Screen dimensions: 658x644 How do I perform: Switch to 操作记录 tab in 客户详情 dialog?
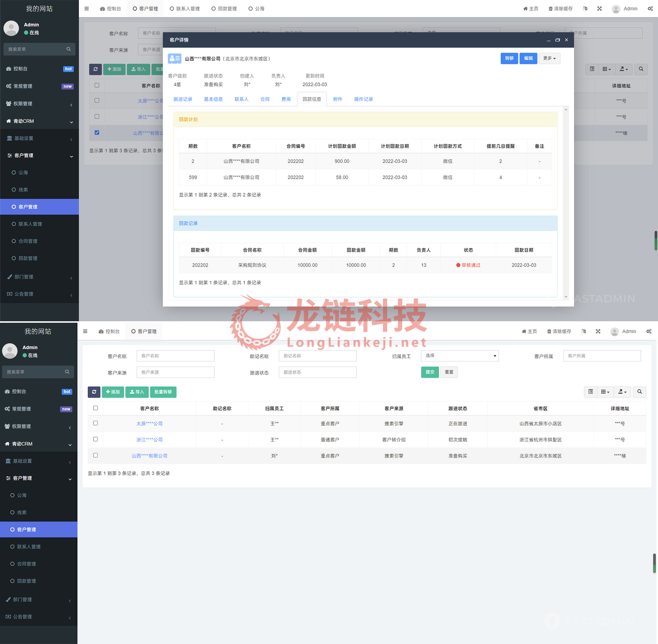point(363,99)
